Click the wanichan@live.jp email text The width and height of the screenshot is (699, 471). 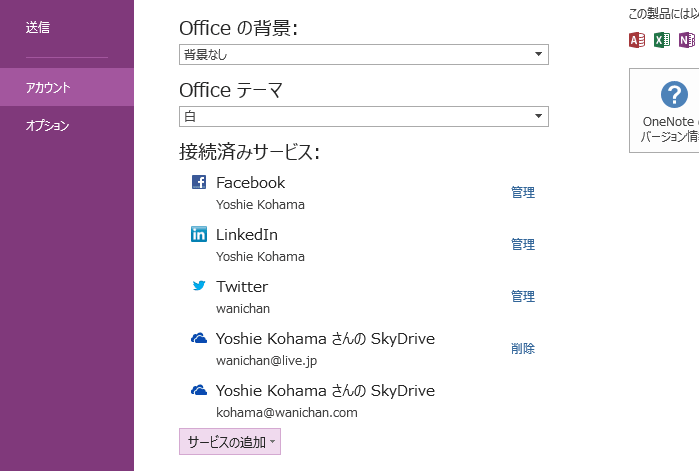(x=267, y=361)
